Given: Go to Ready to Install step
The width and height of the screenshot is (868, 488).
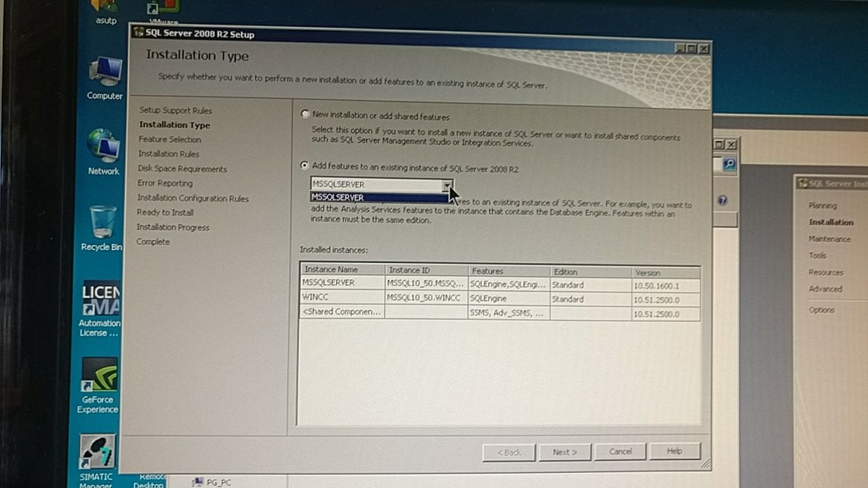Looking at the screenshot, I should (x=165, y=212).
